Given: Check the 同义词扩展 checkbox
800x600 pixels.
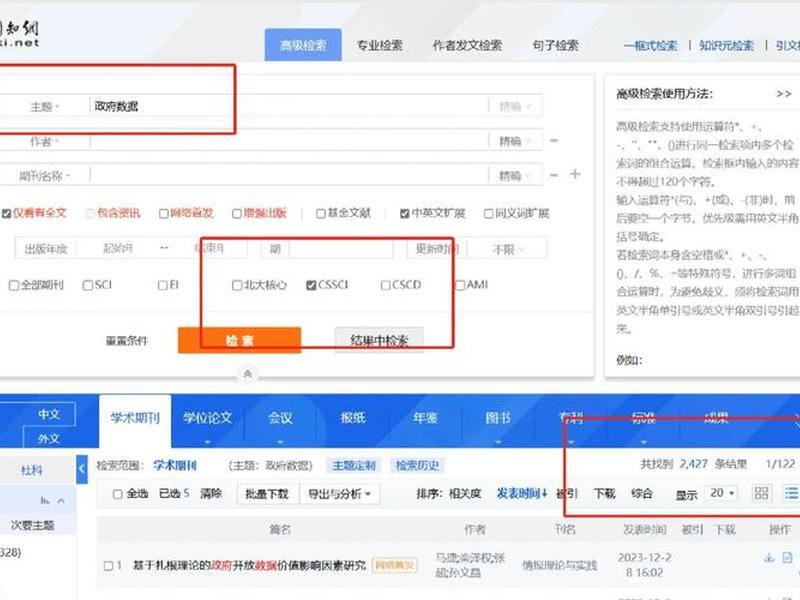Looking at the screenshot, I should [488, 213].
